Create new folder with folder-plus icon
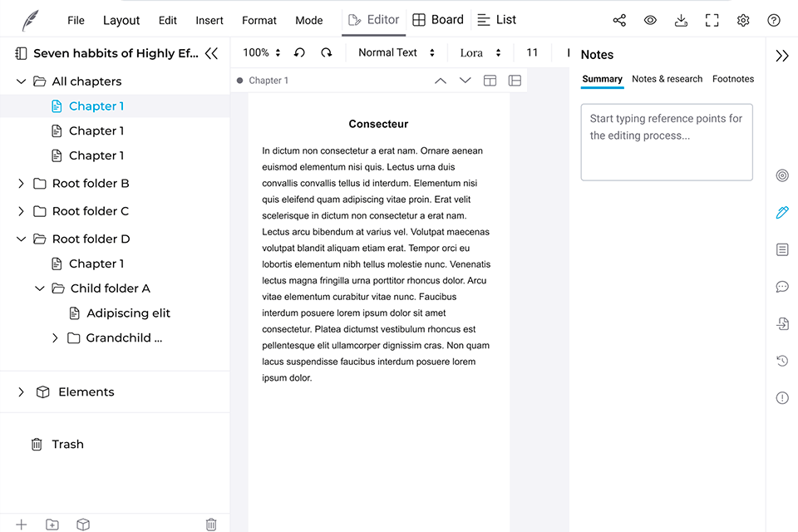Viewport: 798px width, 532px height. pyautogui.click(x=52, y=525)
